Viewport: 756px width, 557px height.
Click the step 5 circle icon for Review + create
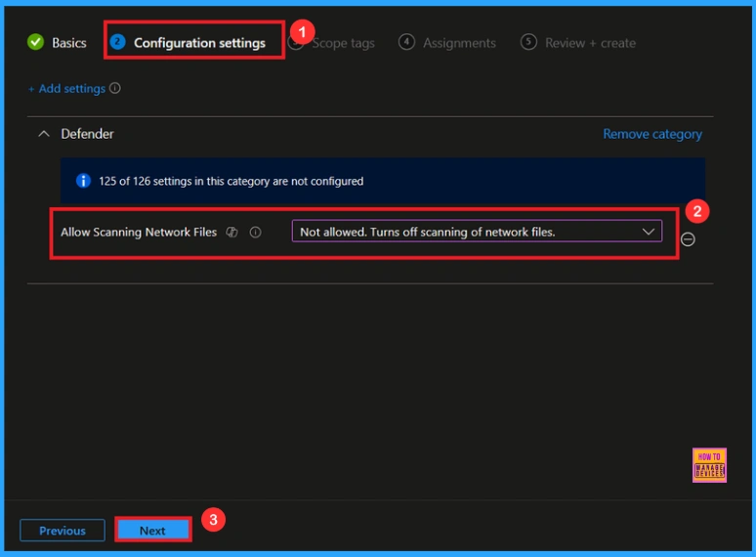click(528, 42)
